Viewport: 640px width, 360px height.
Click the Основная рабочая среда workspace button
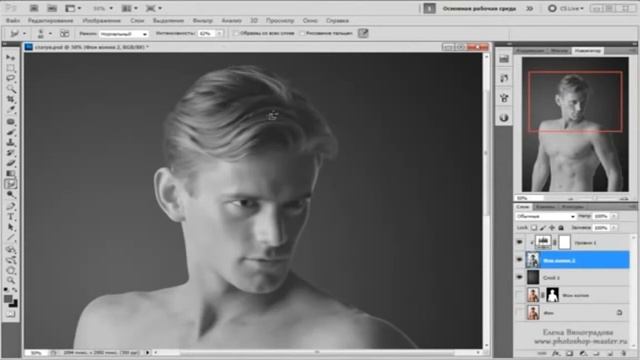point(479,8)
